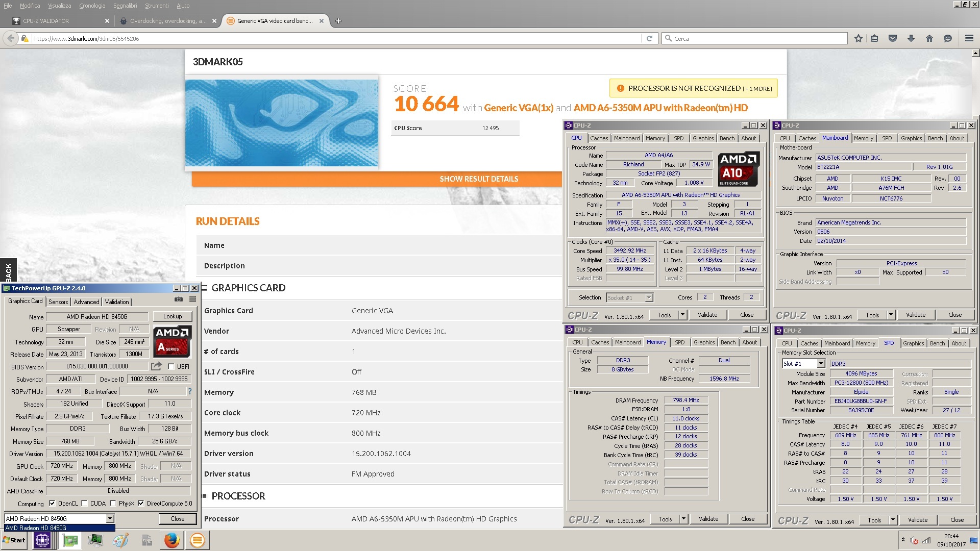Toggle the CUDA checkbox
The height and width of the screenshot is (551, 980).
pyautogui.click(x=84, y=504)
